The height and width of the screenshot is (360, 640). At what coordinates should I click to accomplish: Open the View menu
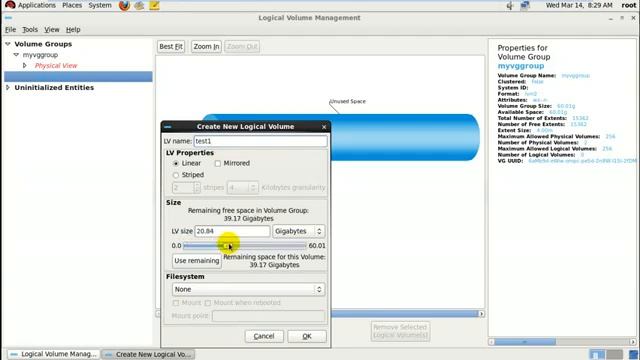[x=51, y=29]
